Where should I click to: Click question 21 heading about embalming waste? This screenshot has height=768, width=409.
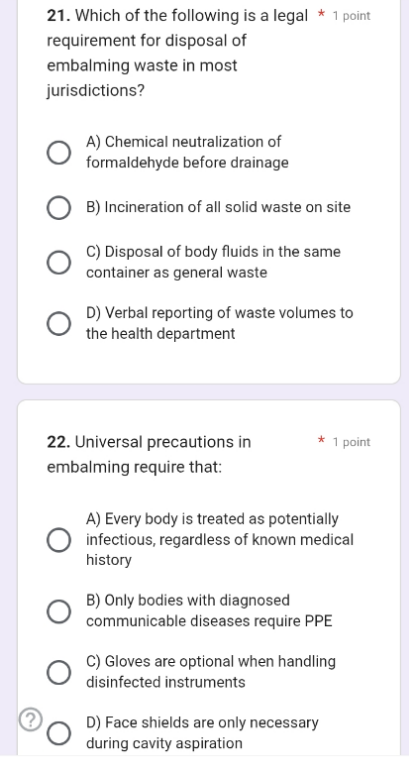coord(177,53)
